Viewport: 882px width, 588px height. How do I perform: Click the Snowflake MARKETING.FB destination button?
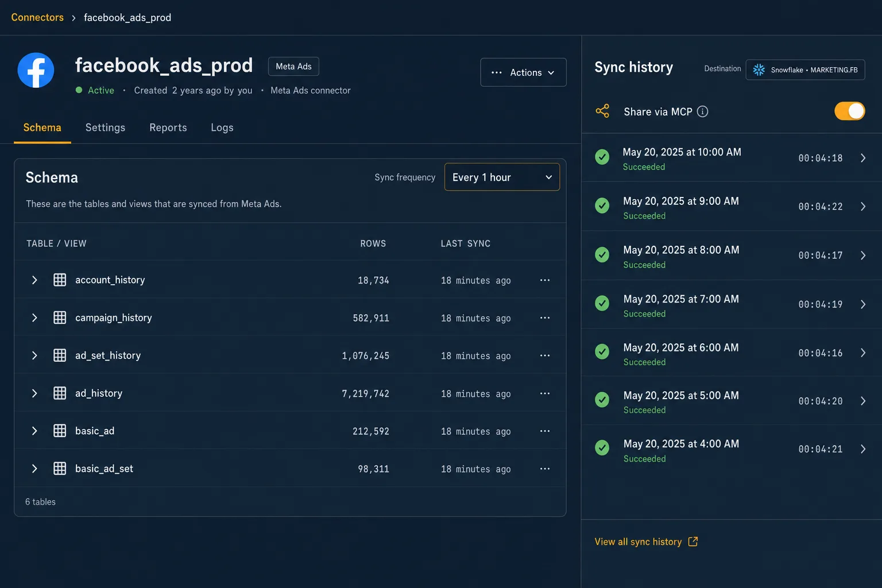(805, 69)
